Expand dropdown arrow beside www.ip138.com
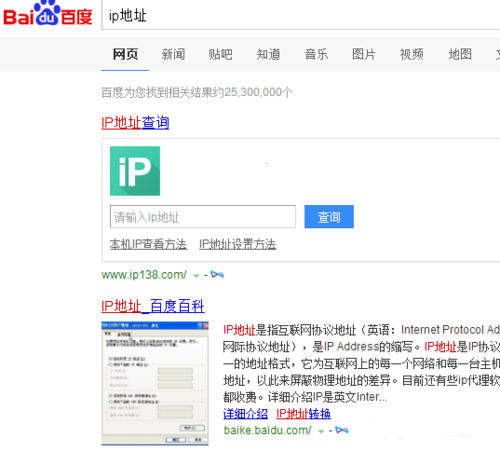The height and width of the screenshot is (451, 500). [196, 276]
